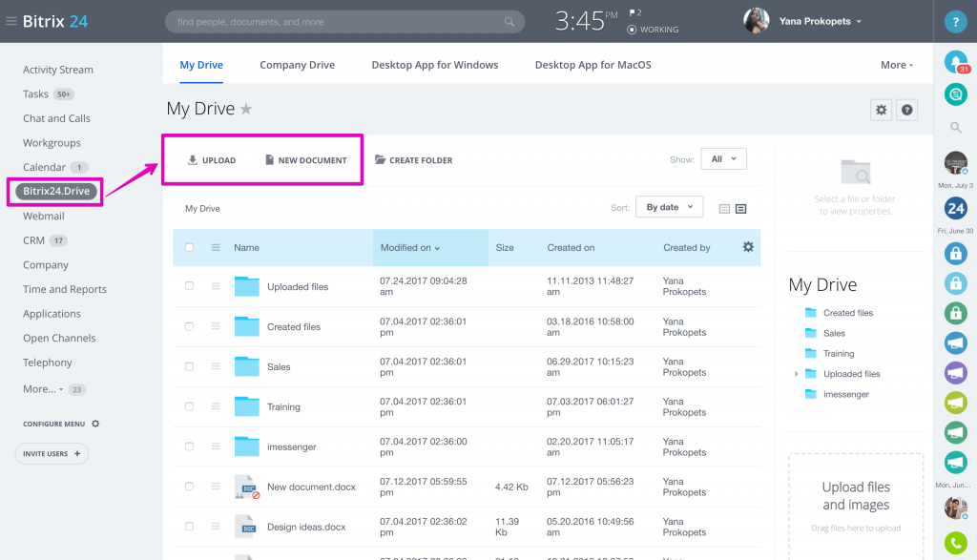Click the flag icon with count 2
Image resolution: width=977 pixels, height=560 pixels.
[x=634, y=12]
